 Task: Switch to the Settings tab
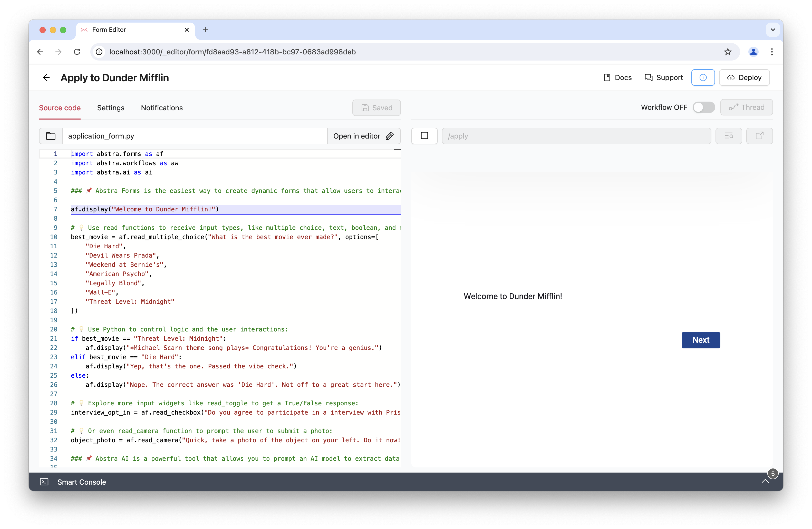111,108
